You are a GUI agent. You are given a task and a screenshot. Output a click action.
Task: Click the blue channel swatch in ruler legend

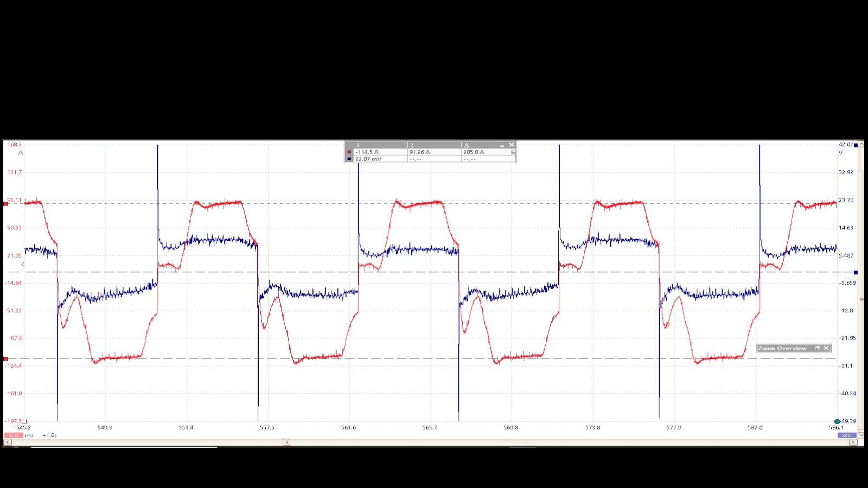coord(349,159)
